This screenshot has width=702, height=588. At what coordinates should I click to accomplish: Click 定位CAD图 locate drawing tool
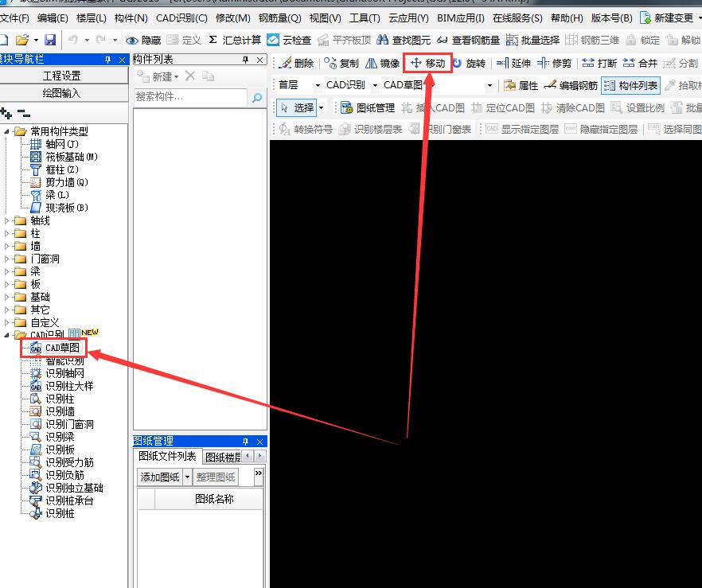click(x=503, y=107)
